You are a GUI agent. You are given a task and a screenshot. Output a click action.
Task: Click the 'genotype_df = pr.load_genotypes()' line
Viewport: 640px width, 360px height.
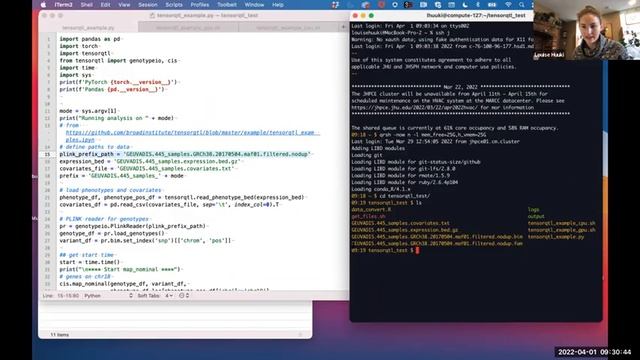coord(112,233)
